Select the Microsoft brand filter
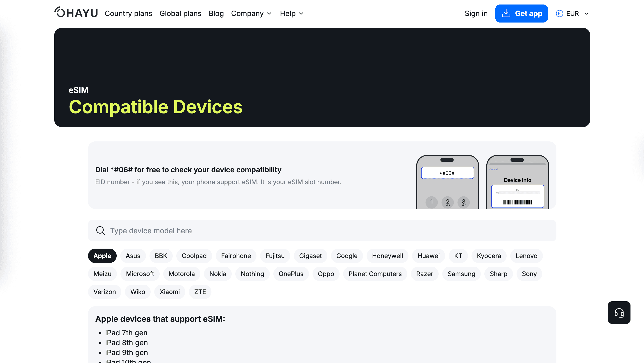Screen dimensions: 644x363 tap(140, 274)
